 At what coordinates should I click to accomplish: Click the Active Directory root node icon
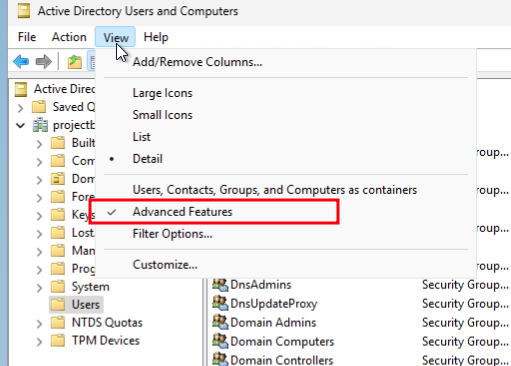coord(21,89)
